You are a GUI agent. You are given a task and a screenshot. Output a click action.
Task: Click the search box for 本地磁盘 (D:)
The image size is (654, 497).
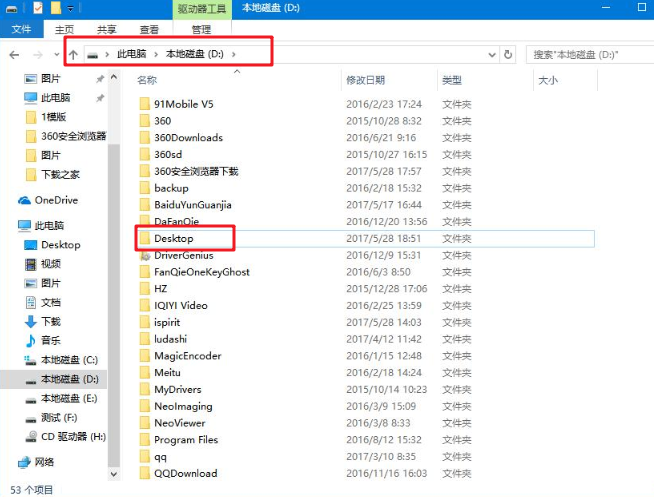590,55
